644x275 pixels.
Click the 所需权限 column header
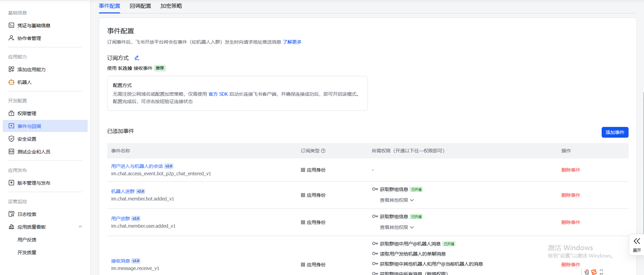tap(408, 151)
